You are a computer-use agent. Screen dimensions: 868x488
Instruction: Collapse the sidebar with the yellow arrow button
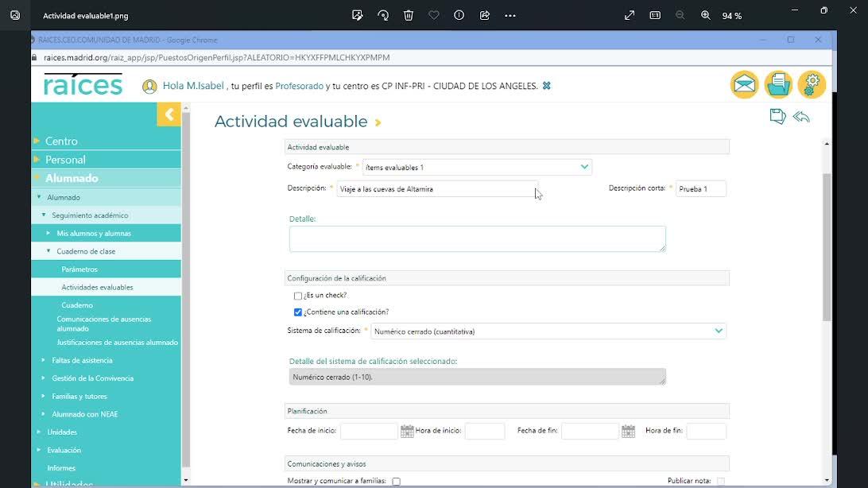point(169,114)
